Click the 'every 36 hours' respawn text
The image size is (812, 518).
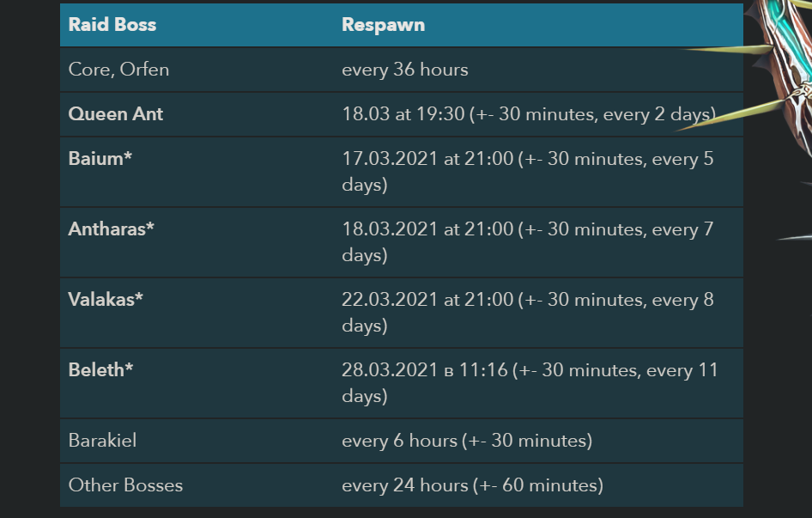405,70
